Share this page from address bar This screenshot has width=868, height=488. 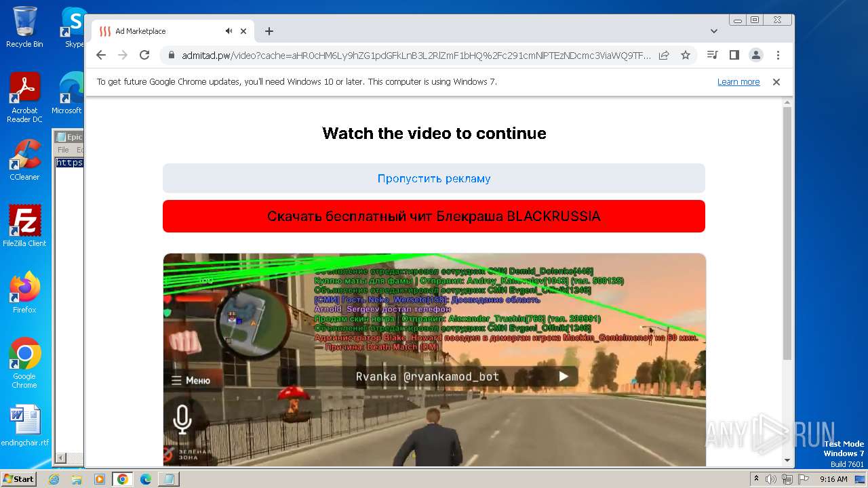click(664, 56)
